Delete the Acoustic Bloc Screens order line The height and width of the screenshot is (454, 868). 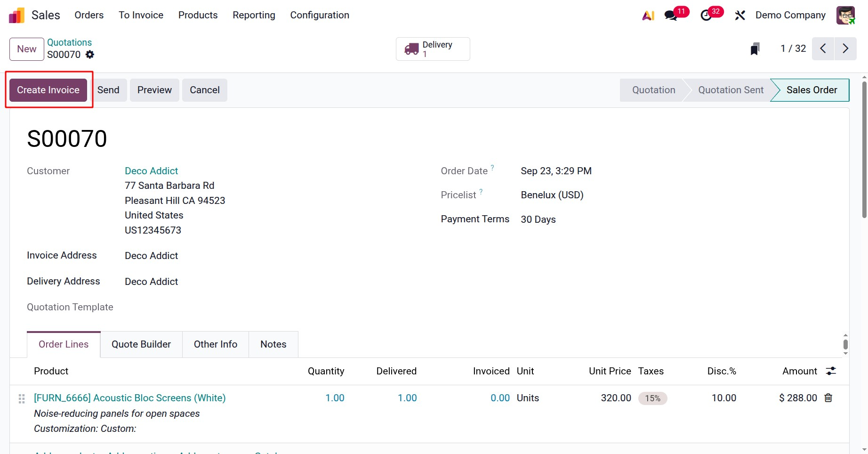pyautogui.click(x=828, y=398)
